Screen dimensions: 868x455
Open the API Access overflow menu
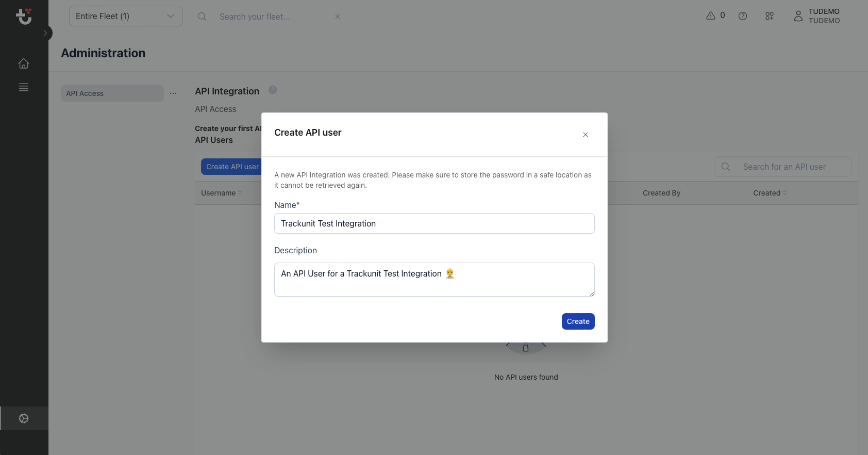point(173,93)
